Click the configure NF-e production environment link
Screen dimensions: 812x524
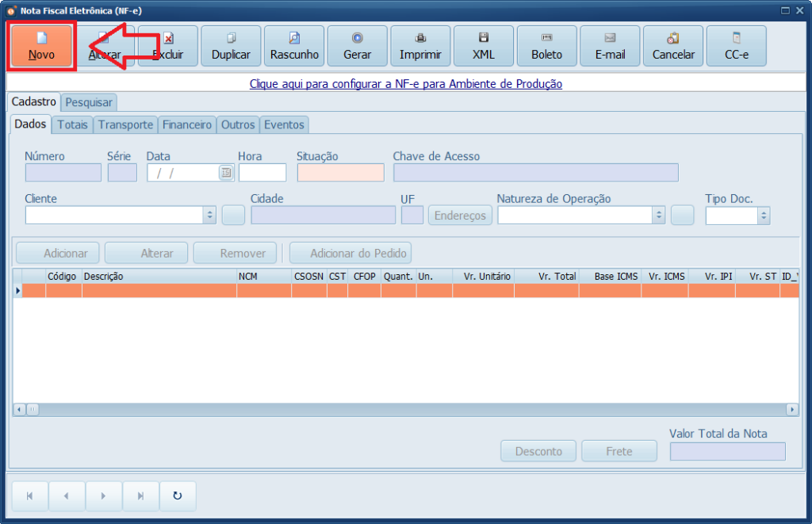[x=406, y=83]
